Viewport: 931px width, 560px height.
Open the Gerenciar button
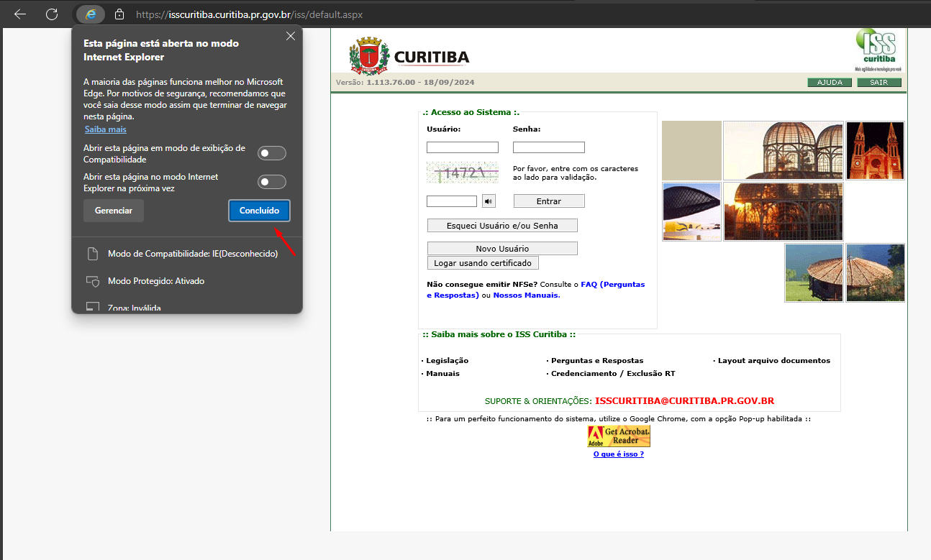point(114,211)
